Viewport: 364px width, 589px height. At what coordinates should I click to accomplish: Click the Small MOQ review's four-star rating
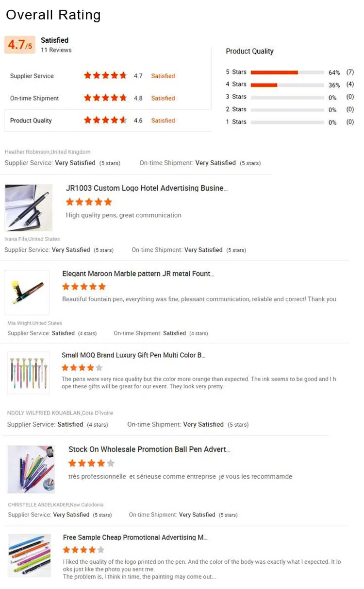(x=82, y=368)
